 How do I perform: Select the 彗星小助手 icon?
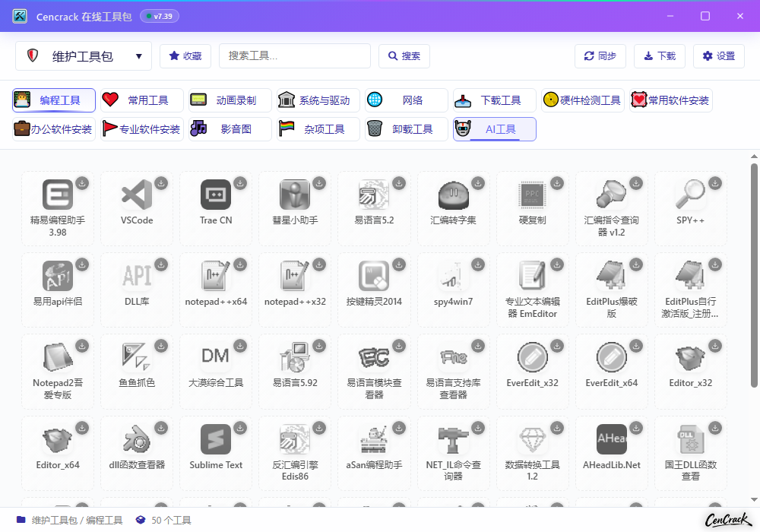click(x=295, y=195)
